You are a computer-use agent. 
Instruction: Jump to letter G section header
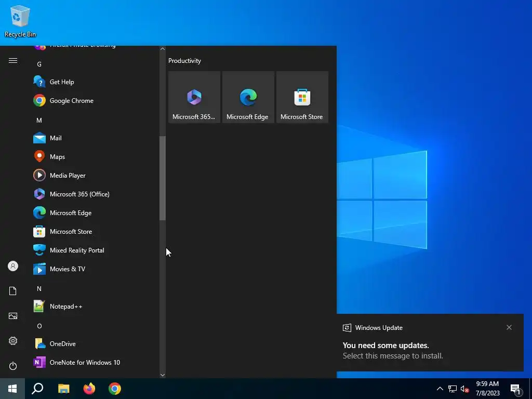tap(39, 64)
